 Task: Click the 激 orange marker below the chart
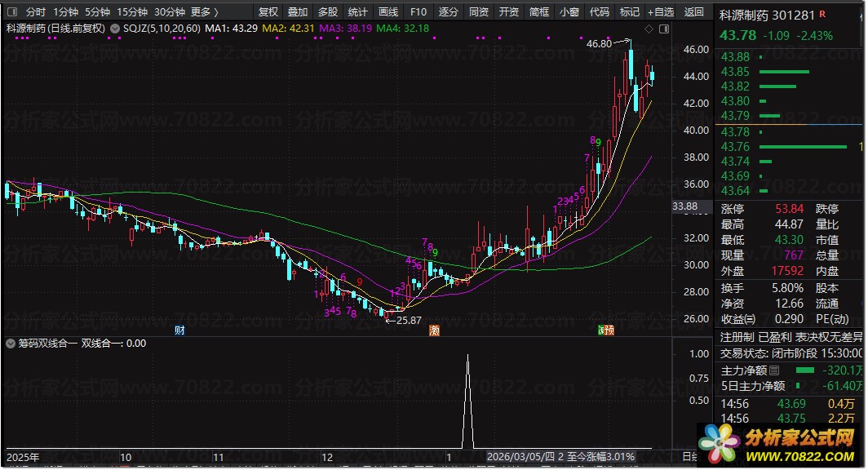click(x=435, y=330)
